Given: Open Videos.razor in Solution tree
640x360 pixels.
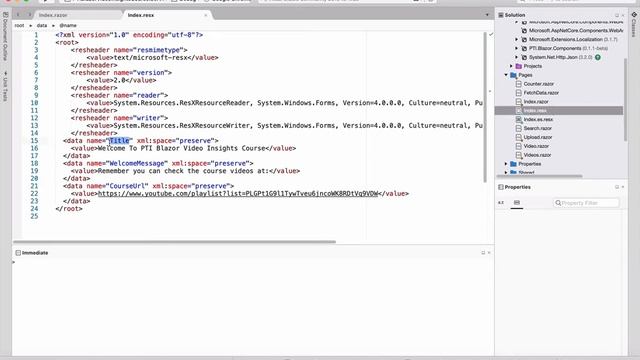Looking at the screenshot, I should coord(537,155).
